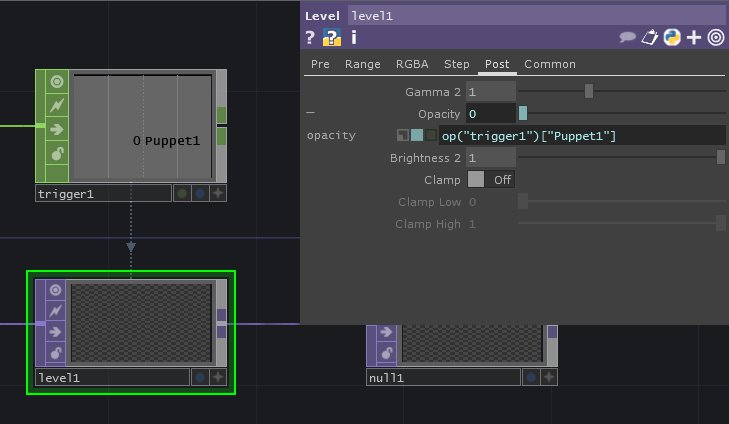729x424 pixels.
Task: Switch to the RGBA tab
Action: 412,64
